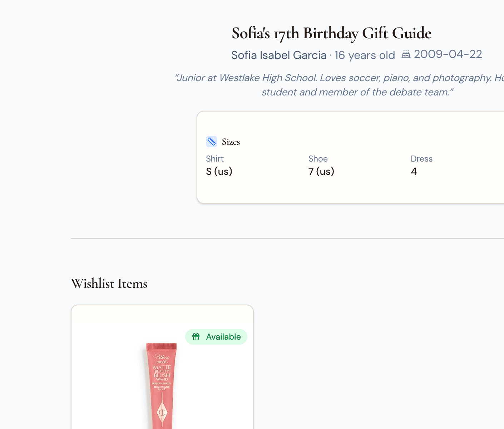Click the Shirt label in the Sizes card
Screen dimensions: 504x429
215,159
